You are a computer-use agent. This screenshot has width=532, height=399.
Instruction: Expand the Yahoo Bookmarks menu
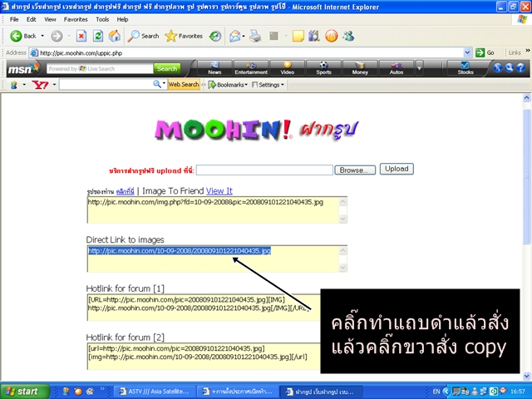pyautogui.click(x=228, y=85)
